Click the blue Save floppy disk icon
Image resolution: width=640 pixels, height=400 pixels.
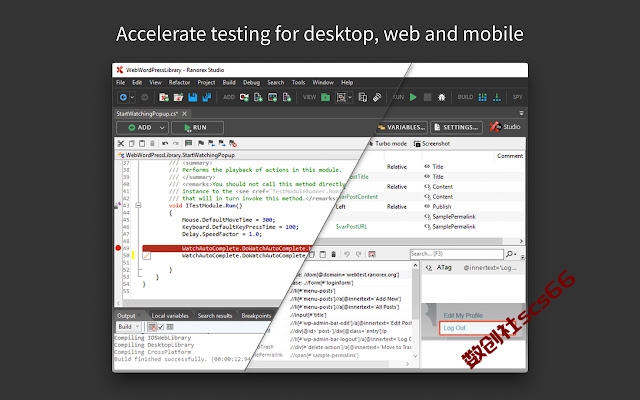193,97
